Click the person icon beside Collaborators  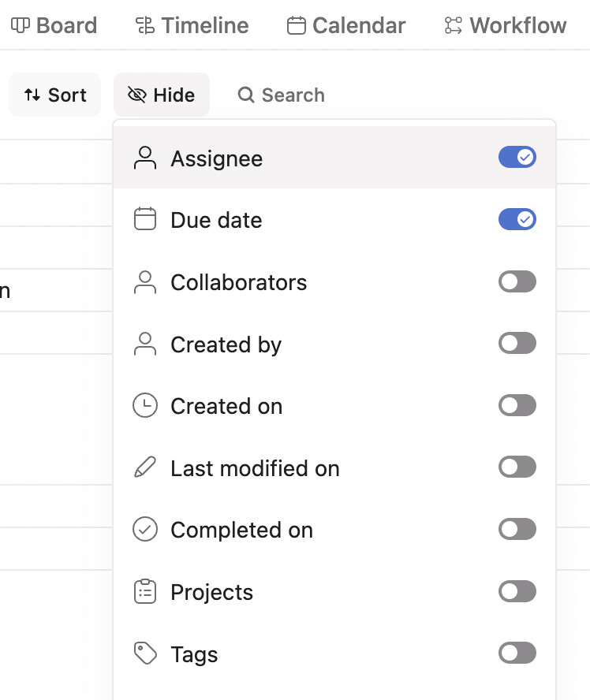[145, 282]
